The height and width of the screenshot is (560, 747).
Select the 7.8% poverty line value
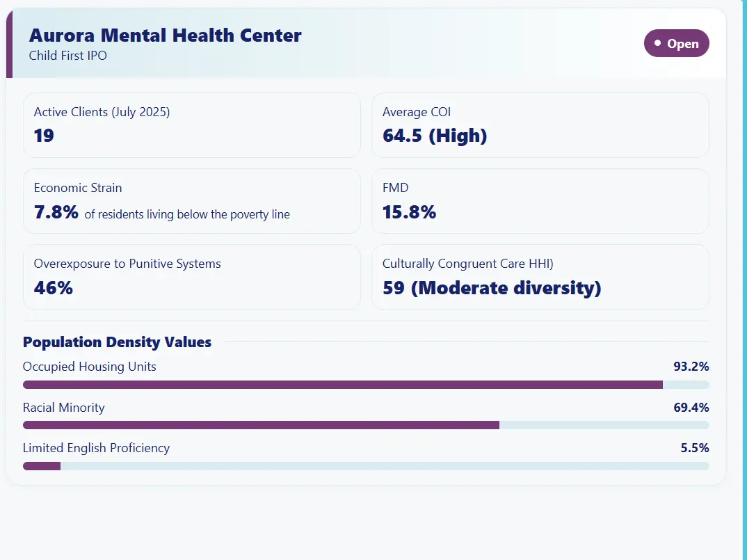click(55, 212)
